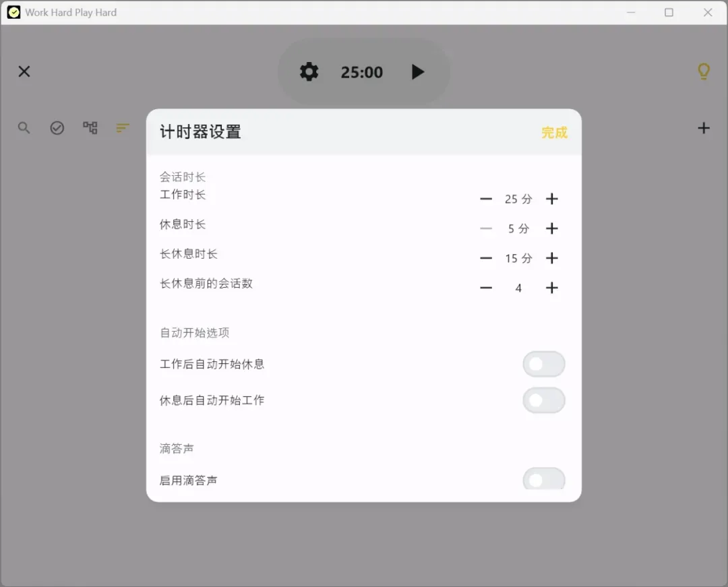Viewport: 728px width, 587px height.
Task: Close the panel with the X icon
Action: (x=24, y=71)
